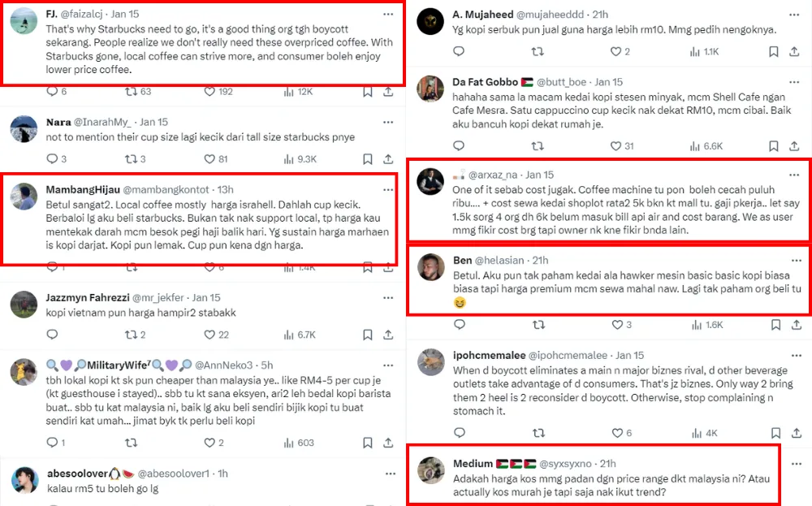Viewport: 812px width, 506px height.
Task: Share Da Fat Gobbo's tweet
Action: pos(794,146)
